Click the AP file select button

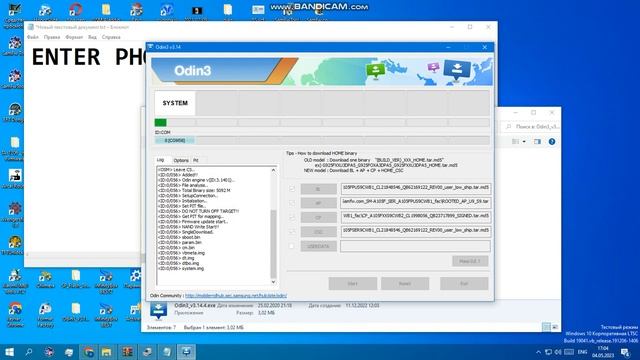318,203
